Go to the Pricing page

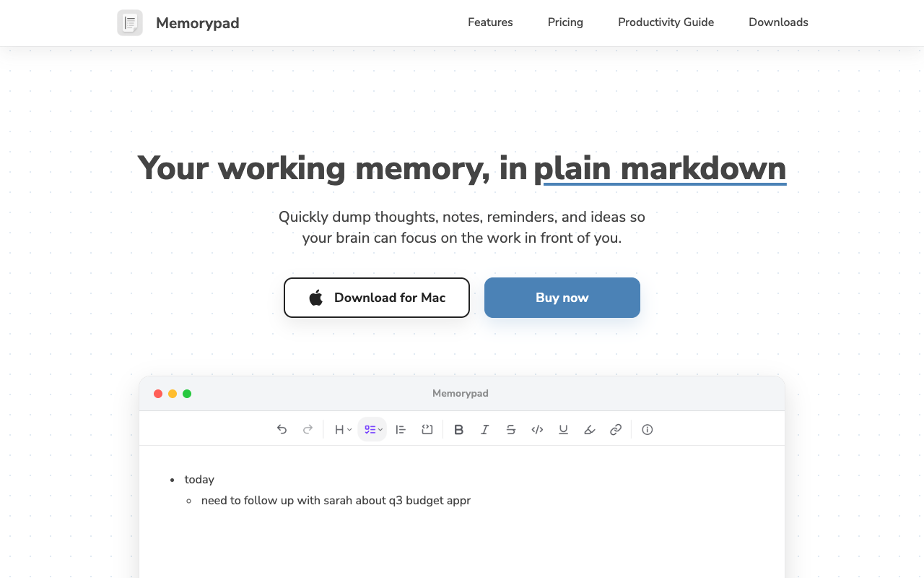point(565,22)
